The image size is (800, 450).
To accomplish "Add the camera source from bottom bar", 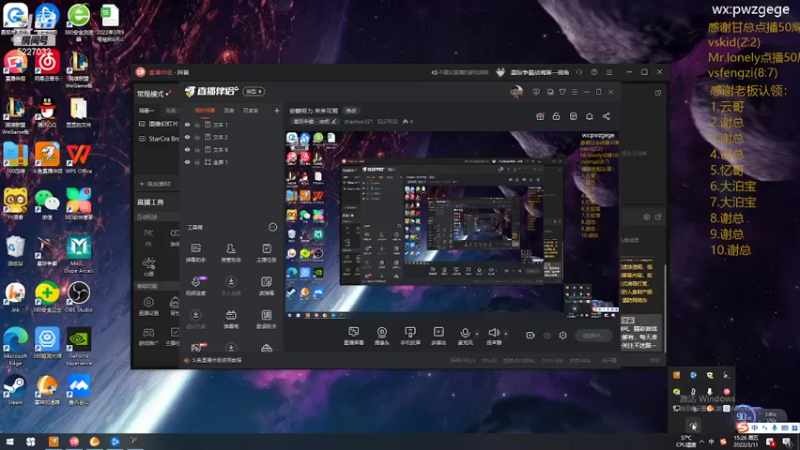I will click(x=382, y=336).
